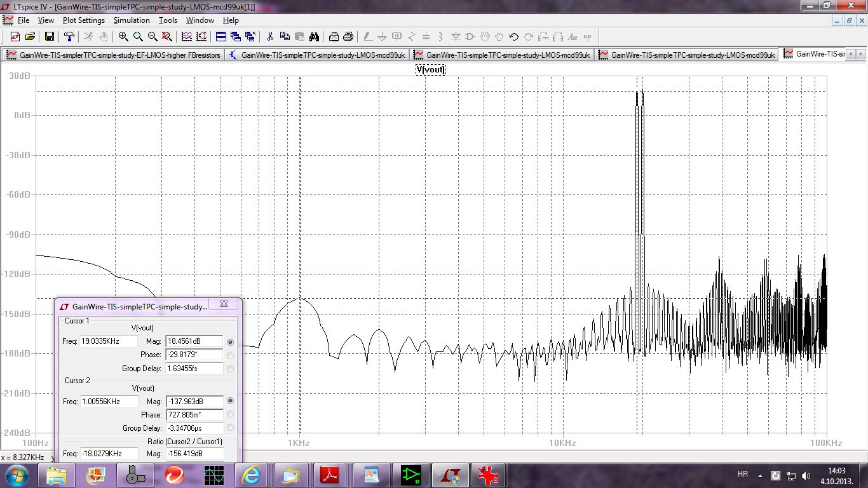Image resolution: width=868 pixels, height=488 pixels.
Task: Switch to the simplerTPC-simple-study-EF-LMOS-higher FBresistors tab
Action: [x=113, y=55]
